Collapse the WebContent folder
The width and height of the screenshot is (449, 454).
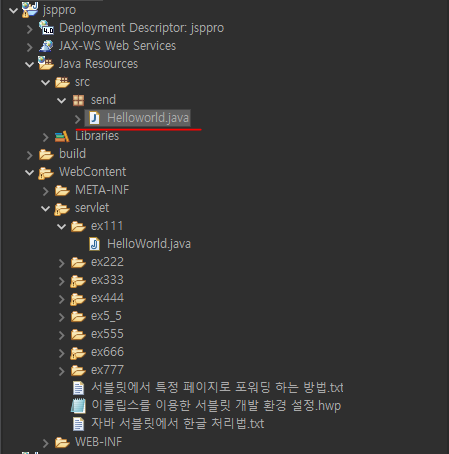30,172
